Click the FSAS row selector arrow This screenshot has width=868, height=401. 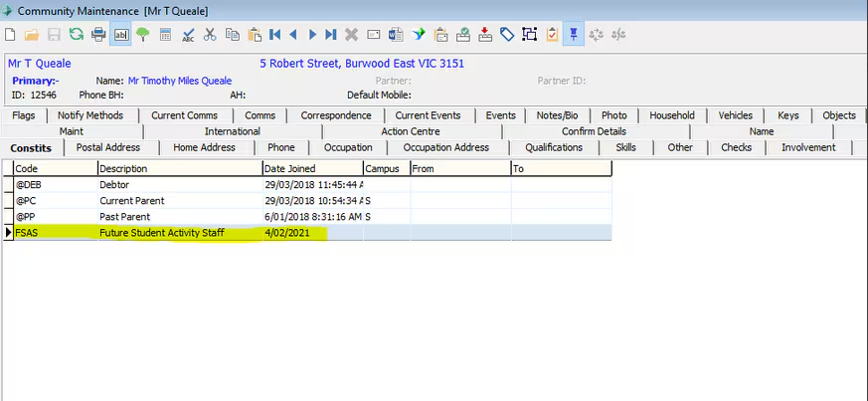pyautogui.click(x=8, y=233)
